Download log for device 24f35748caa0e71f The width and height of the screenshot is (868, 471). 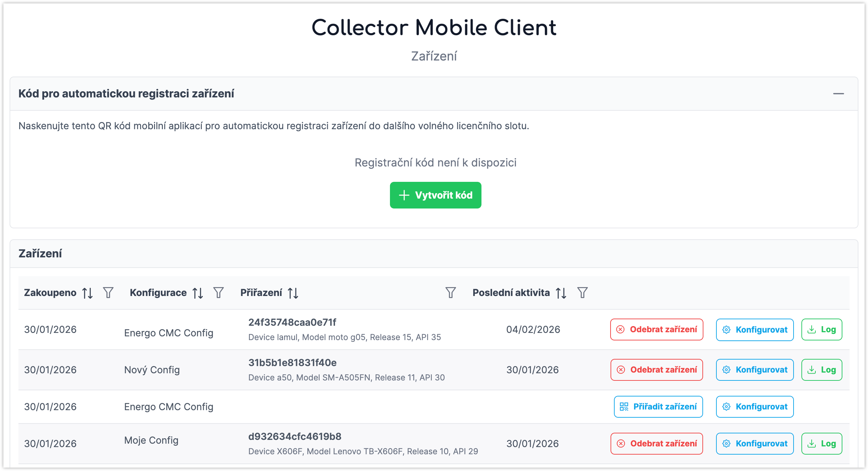coord(822,329)
